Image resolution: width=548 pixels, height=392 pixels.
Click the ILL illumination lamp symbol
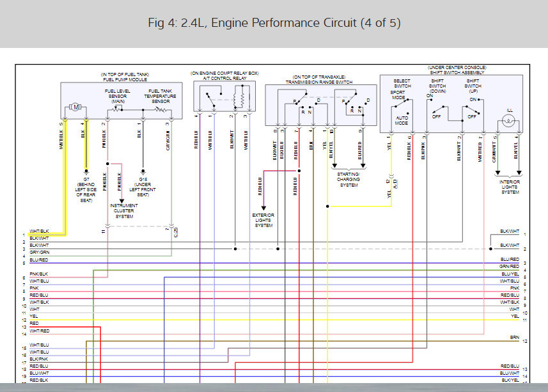tap(508, 122)
